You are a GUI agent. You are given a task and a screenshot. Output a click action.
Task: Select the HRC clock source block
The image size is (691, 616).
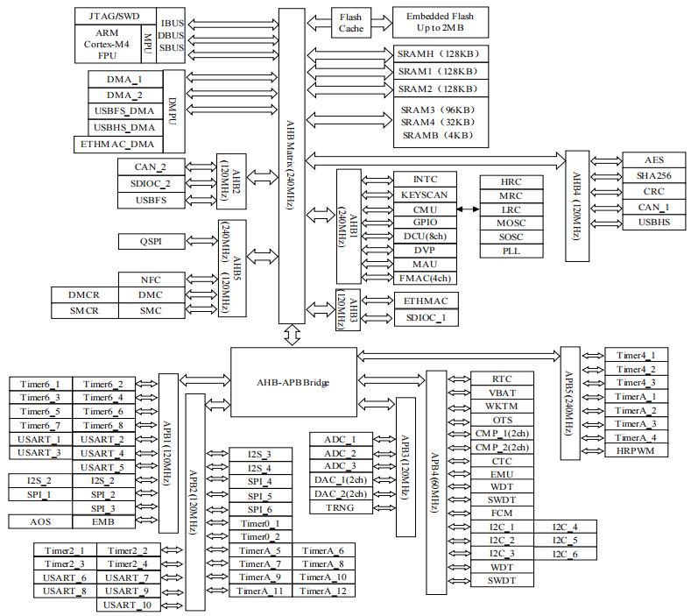511,182
